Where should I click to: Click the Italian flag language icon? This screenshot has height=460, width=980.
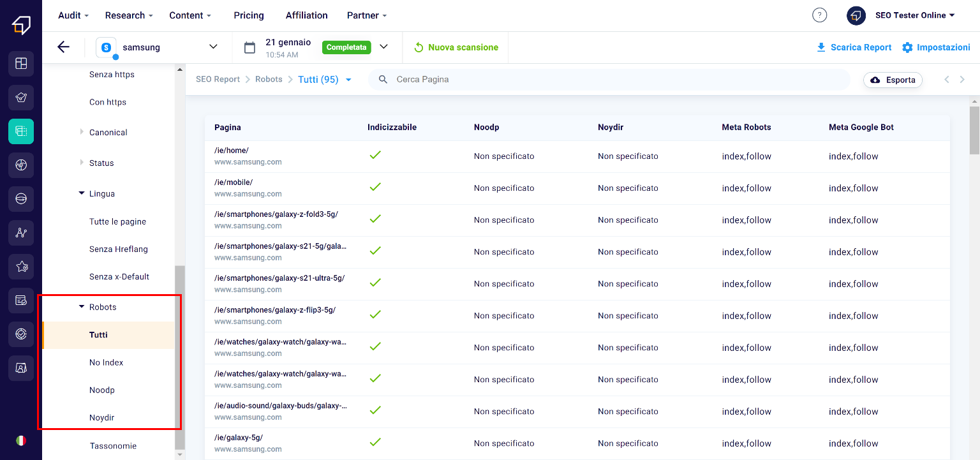21,440
